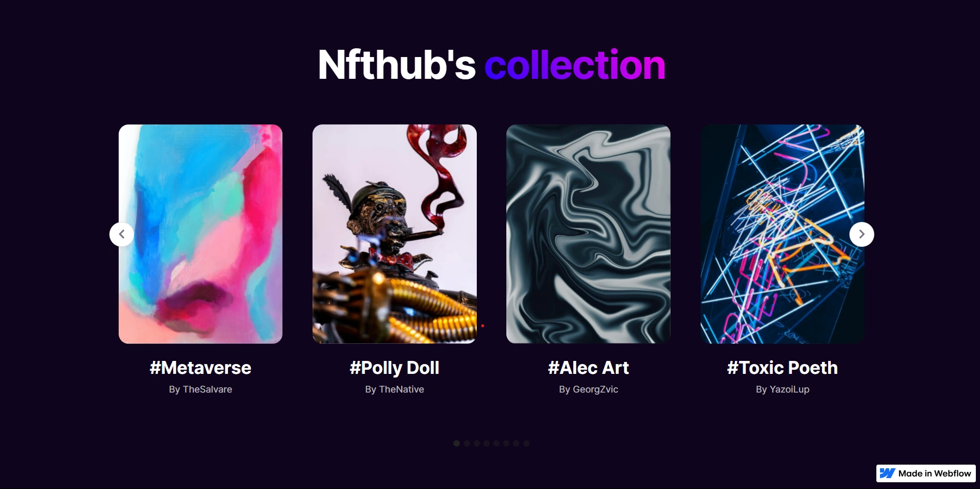Click the #Metaverse title
The height and width of the screenshot is (489, 980).
201,368
